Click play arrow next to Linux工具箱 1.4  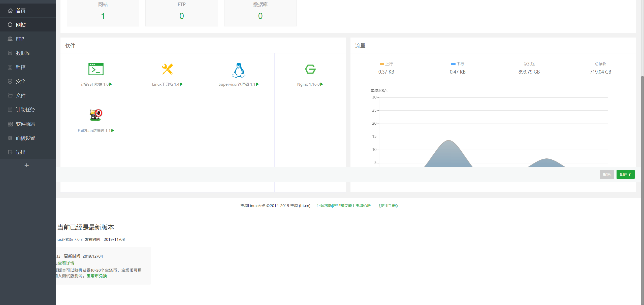coord(181,84)
